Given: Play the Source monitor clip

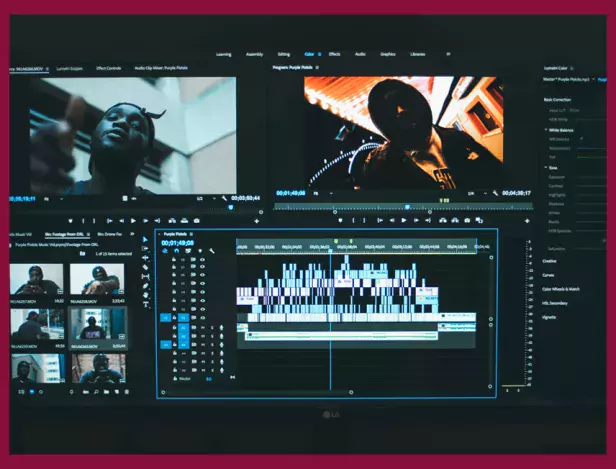Looking at the screenshot, I should (133, 221).
